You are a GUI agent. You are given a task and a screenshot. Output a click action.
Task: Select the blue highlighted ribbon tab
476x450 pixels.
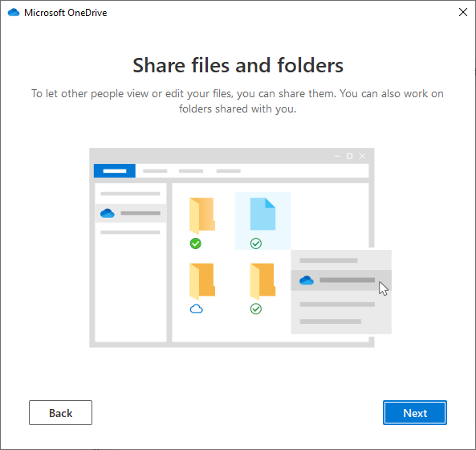click(x=115, y=171)
